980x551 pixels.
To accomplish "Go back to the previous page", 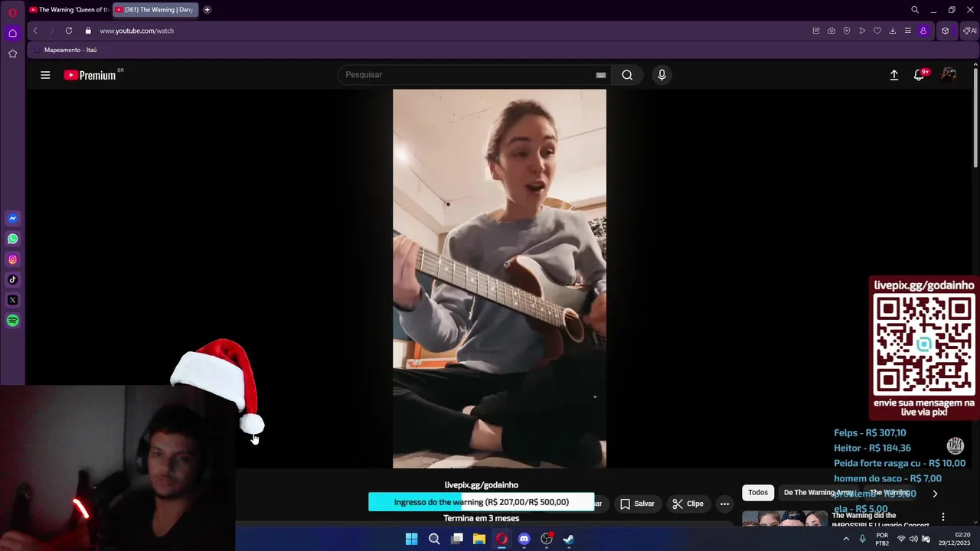I will 35,31.
